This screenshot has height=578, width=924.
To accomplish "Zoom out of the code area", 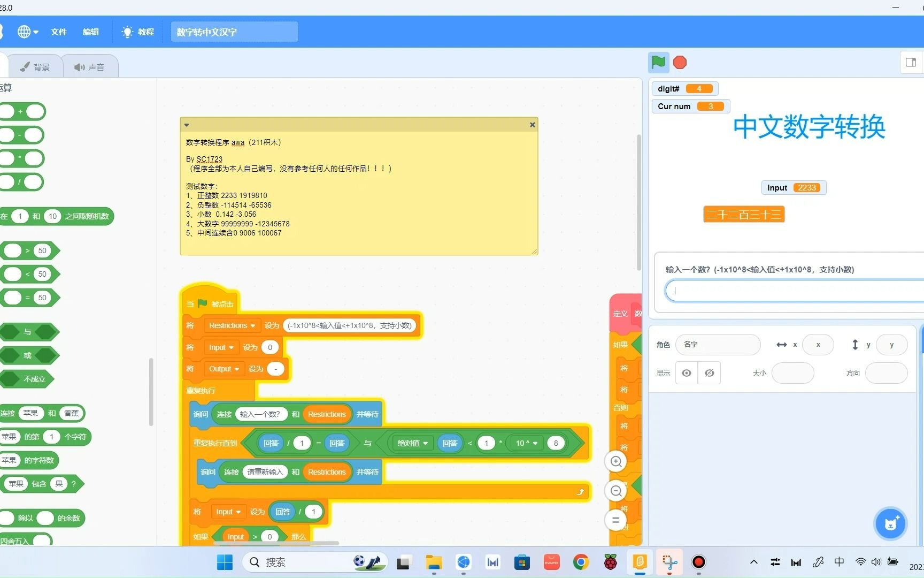I will (615, 491).
